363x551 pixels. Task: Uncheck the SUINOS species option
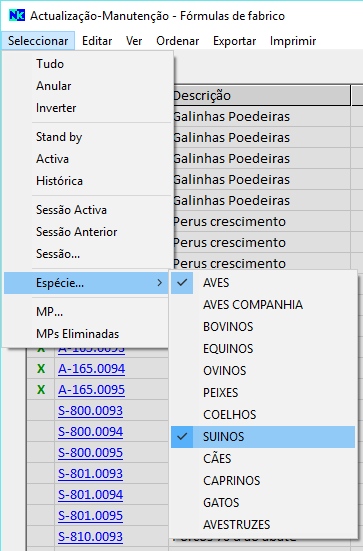[x=263, y=436]
